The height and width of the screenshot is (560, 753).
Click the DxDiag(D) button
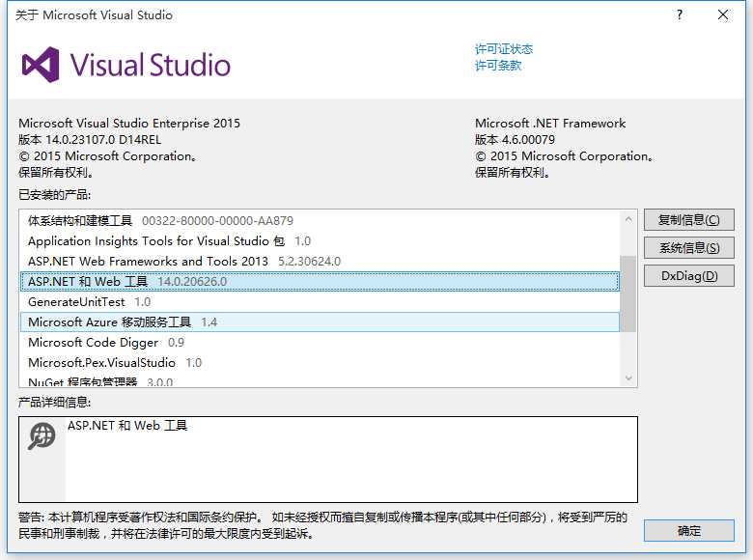point(688,276)
